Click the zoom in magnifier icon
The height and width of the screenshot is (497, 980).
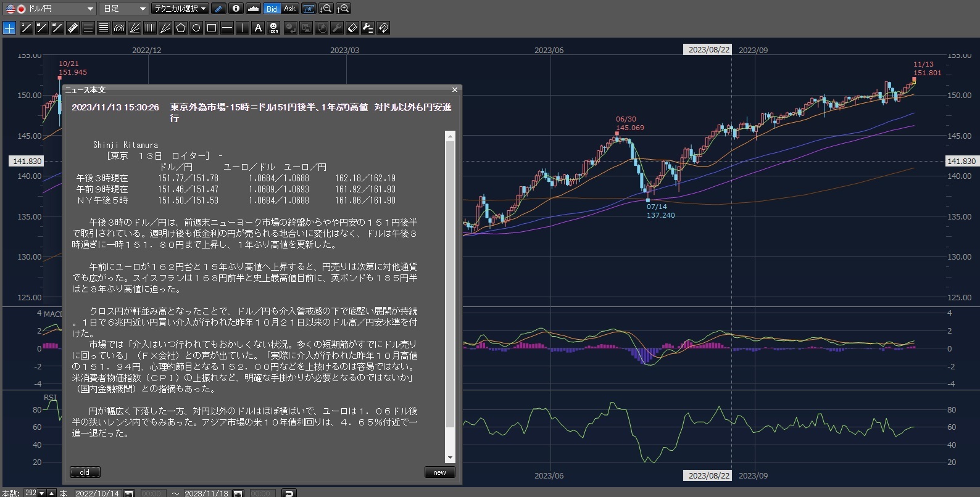pyautogui.click(x=344, y=9)
